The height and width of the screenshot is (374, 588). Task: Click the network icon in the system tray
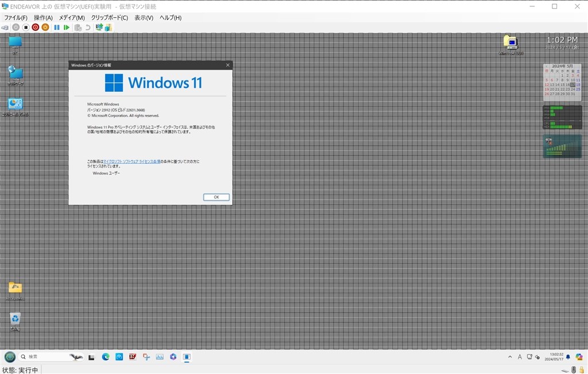(x=529, y=357)
